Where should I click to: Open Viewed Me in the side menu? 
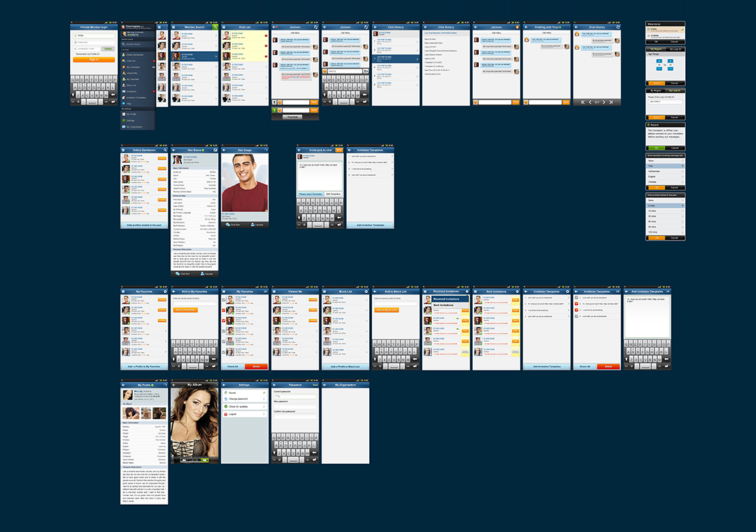tap(138, 74)
